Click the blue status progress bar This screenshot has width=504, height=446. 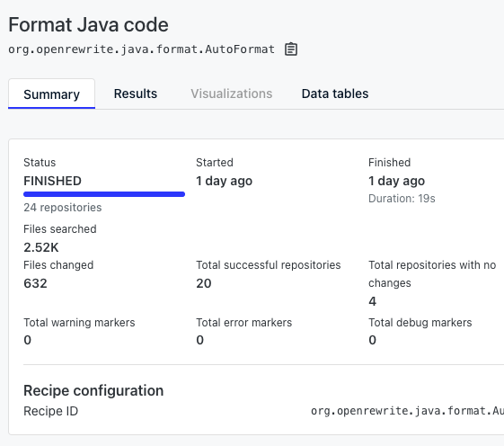pos(104,194)
